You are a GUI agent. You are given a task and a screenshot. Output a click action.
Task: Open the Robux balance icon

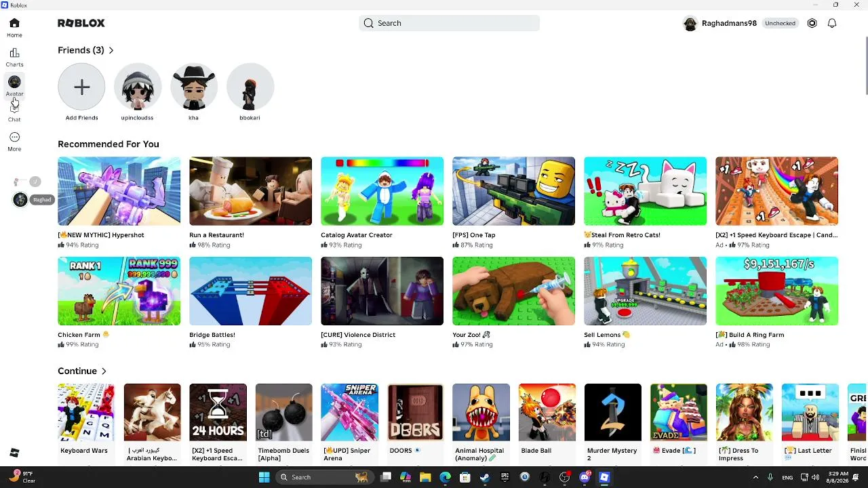click(812, 23)
